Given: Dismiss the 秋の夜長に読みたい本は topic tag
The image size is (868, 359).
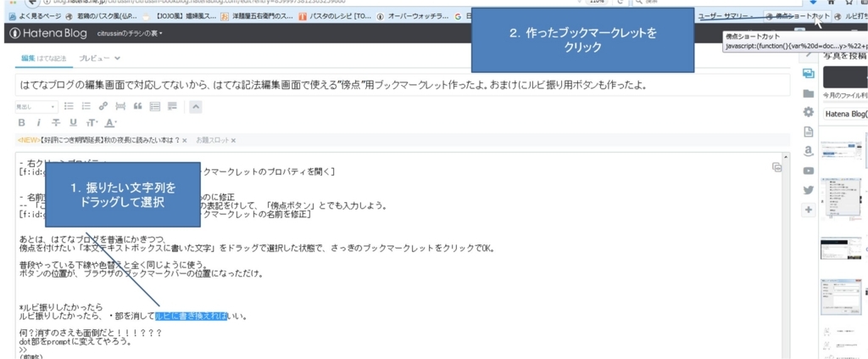Looking at the screenshot, I should tap(185, 141).
